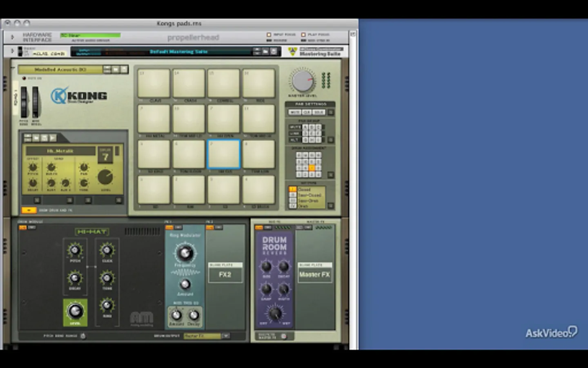This screenshot has height=368, width=588.
Task: Hit the SD BRUSH pad number 4
Action: (259, 189)
